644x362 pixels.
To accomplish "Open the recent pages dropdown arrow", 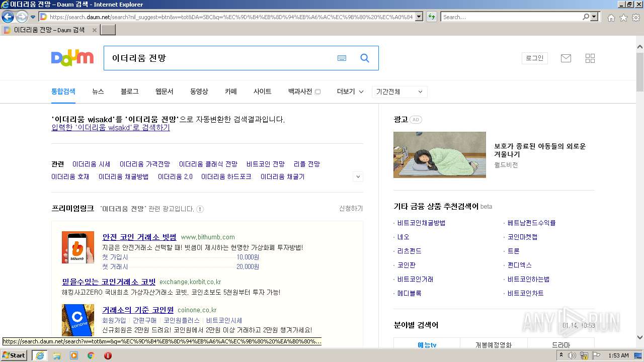I will coord(33,17).
